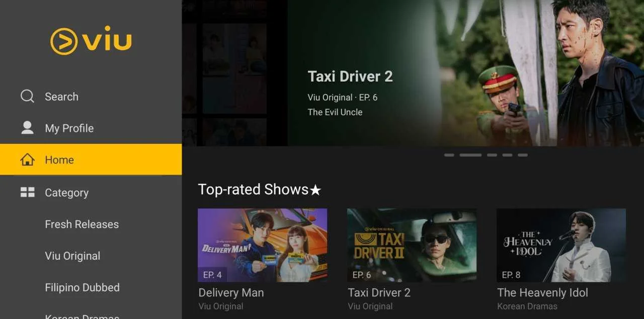
Task: Select the fifth carousel page indicator
Action: click(x=523, y=155)
